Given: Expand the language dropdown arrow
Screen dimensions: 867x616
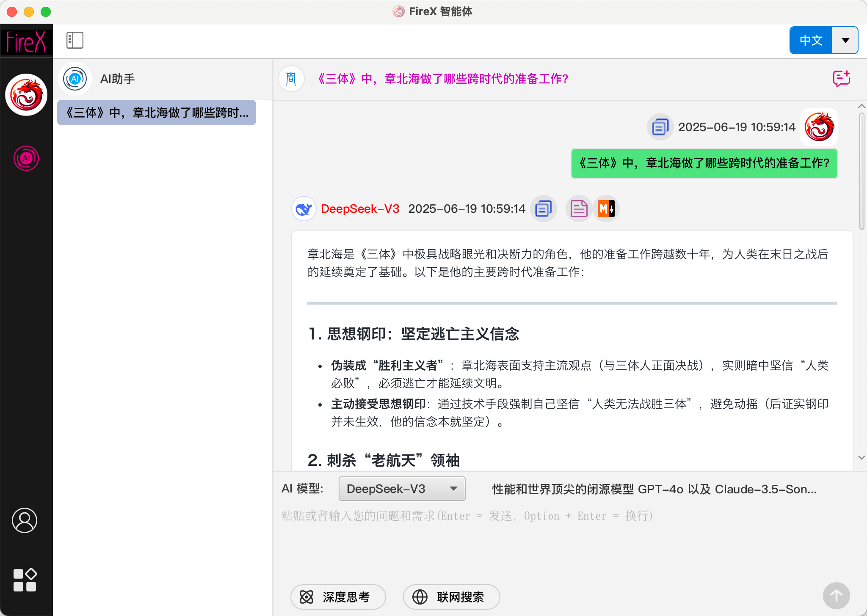Looking at the screenshot, I should 845,40.
